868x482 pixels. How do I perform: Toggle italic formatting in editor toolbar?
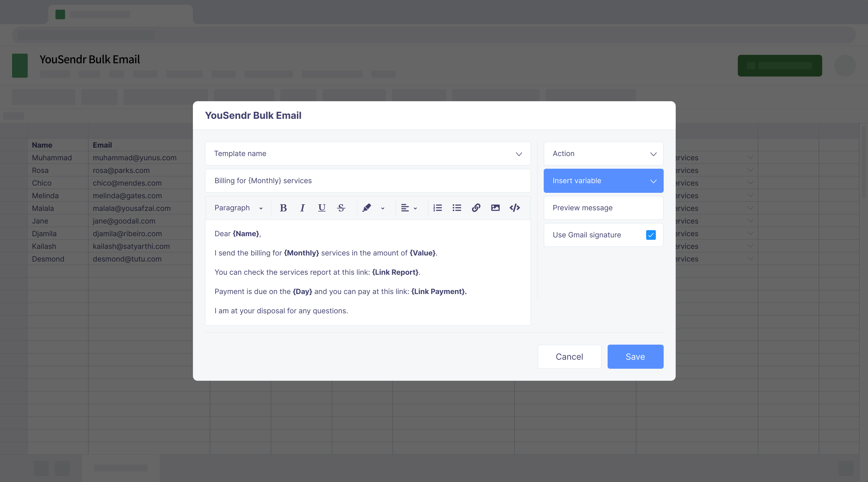302,208
